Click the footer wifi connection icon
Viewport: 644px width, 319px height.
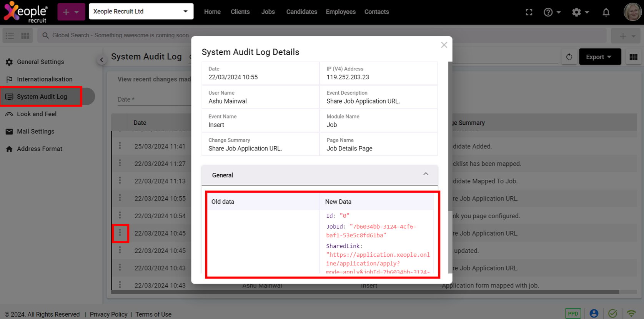click(x=631, y=314)
